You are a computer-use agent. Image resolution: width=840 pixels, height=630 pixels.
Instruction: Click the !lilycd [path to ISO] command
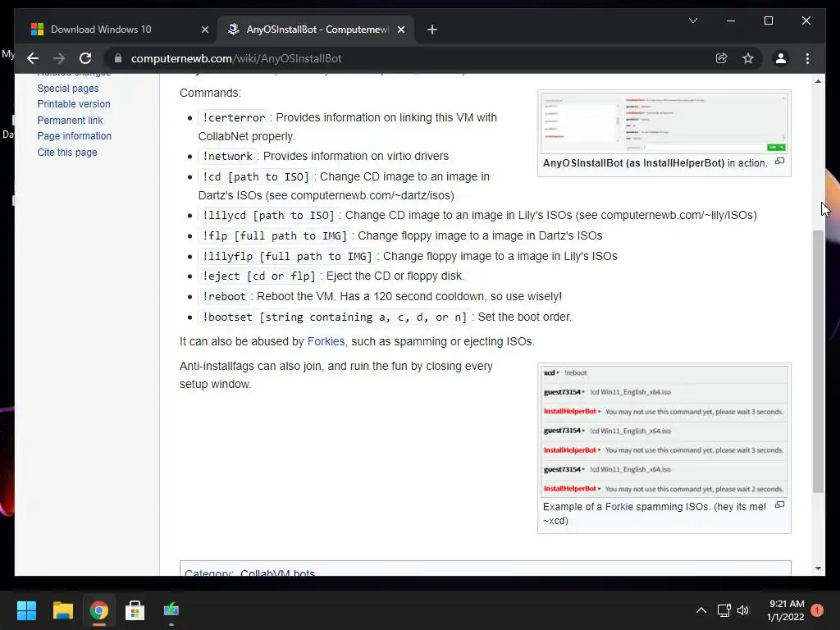pos(268,216)
